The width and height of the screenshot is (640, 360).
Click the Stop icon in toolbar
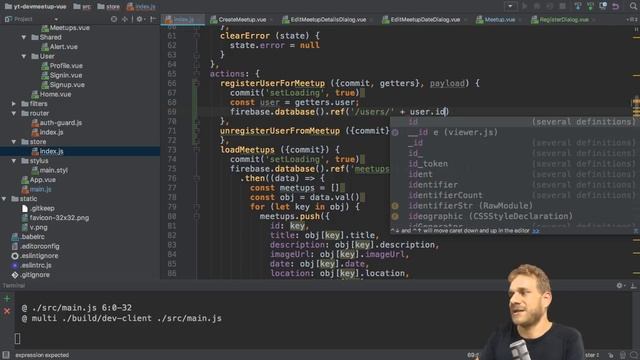click(x=562, y=6)
